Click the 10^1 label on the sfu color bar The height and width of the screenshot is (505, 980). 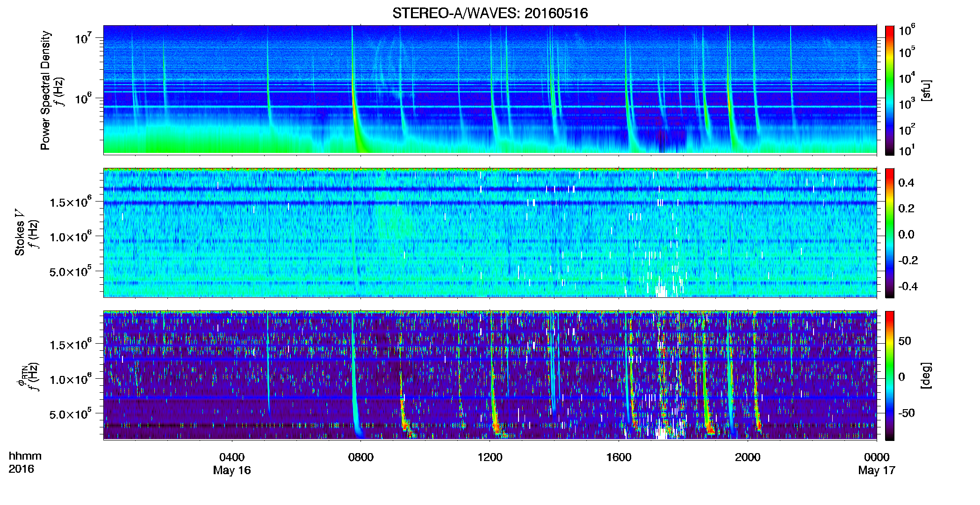point(907,150)
